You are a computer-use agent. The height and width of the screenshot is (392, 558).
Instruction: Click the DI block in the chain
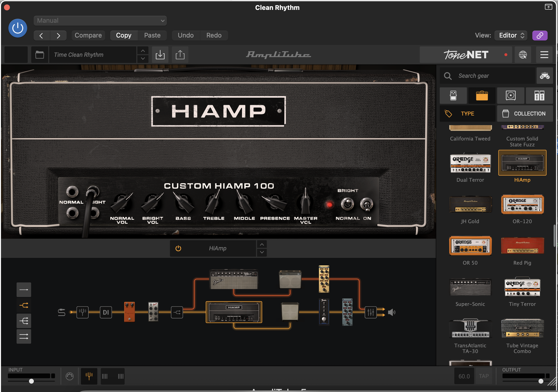(106, 312)
